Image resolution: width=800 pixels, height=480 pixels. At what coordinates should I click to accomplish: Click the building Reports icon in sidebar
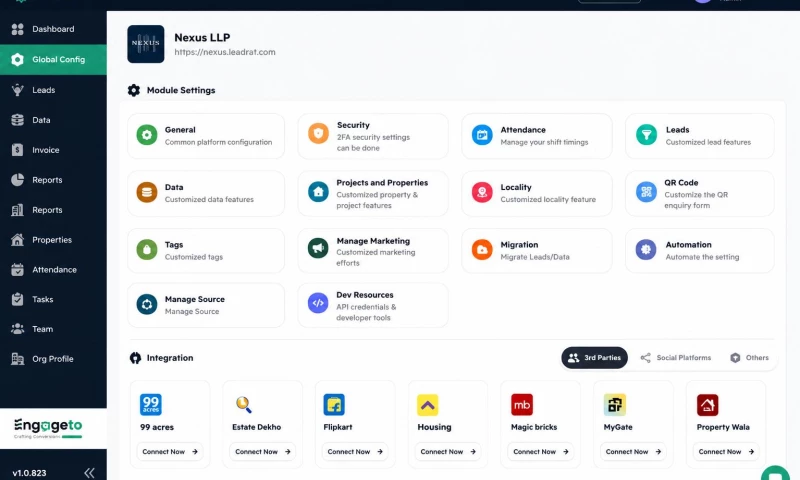coord(17,210)
